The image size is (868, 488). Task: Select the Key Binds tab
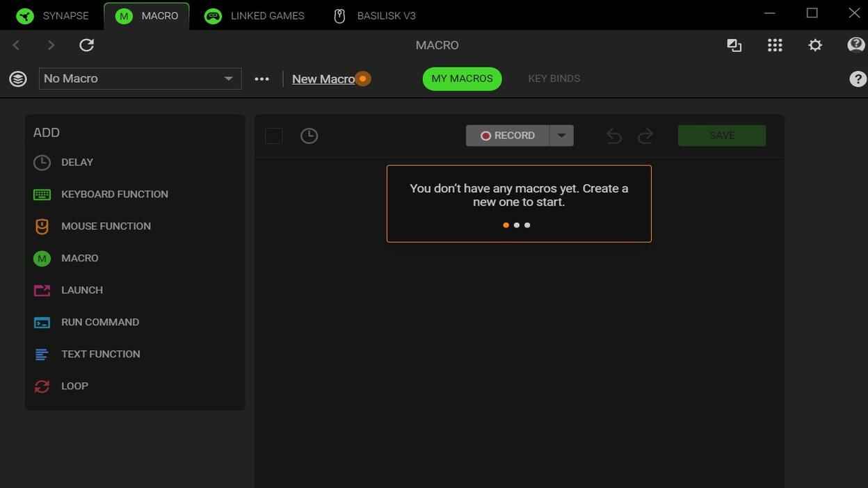click(x=554, y=79)
